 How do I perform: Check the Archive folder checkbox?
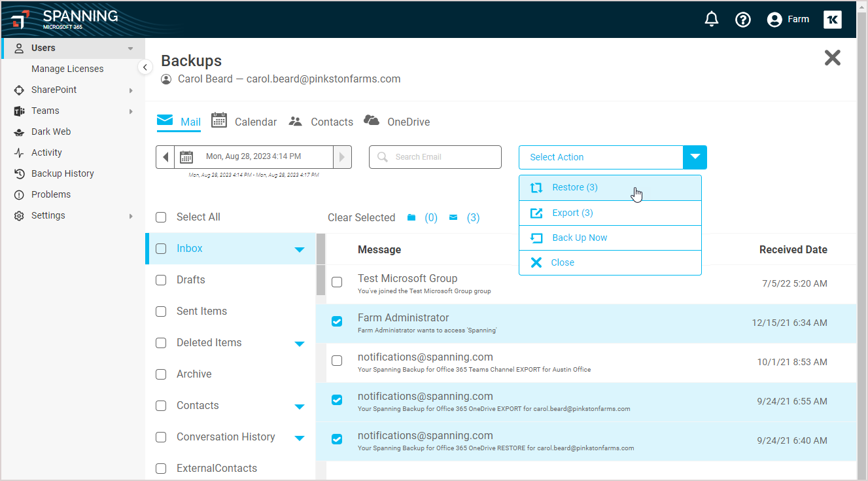pyautogui.click(x=161, y=374)
